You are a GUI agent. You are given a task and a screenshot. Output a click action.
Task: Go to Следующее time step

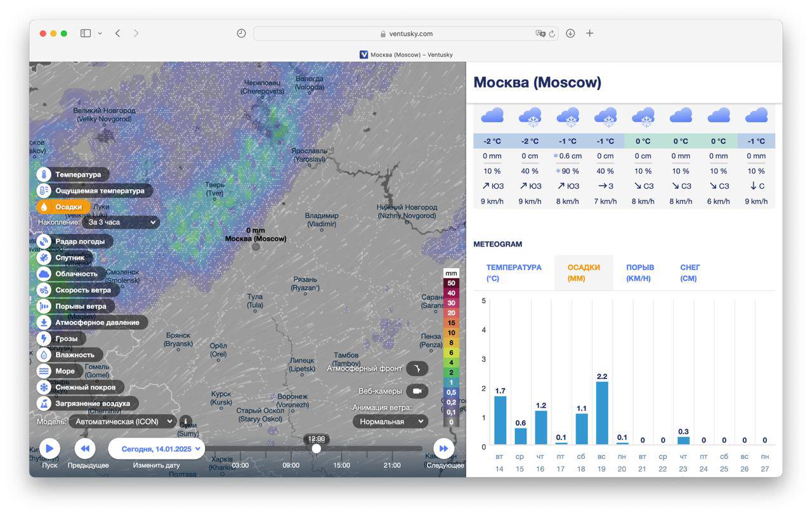[x=444, y=449]
